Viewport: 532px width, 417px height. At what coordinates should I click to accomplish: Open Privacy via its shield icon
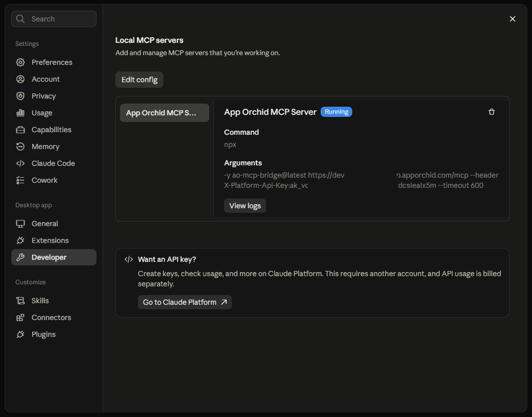(20, 96)
